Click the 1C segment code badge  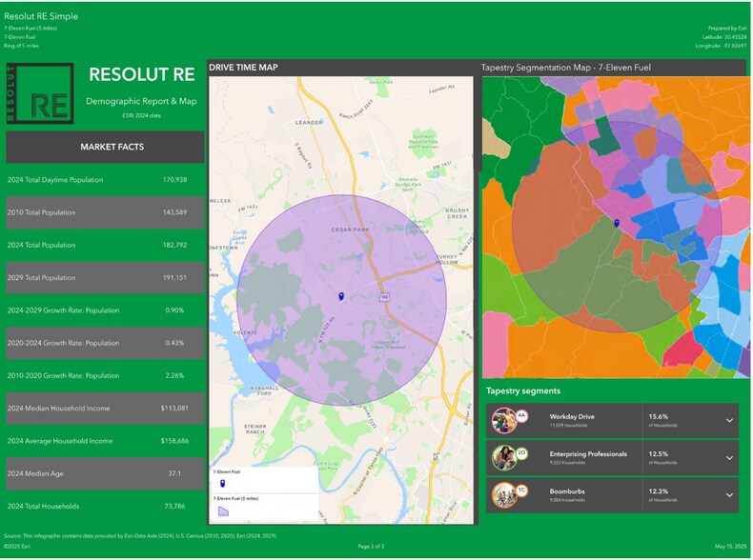pos(522,490)
